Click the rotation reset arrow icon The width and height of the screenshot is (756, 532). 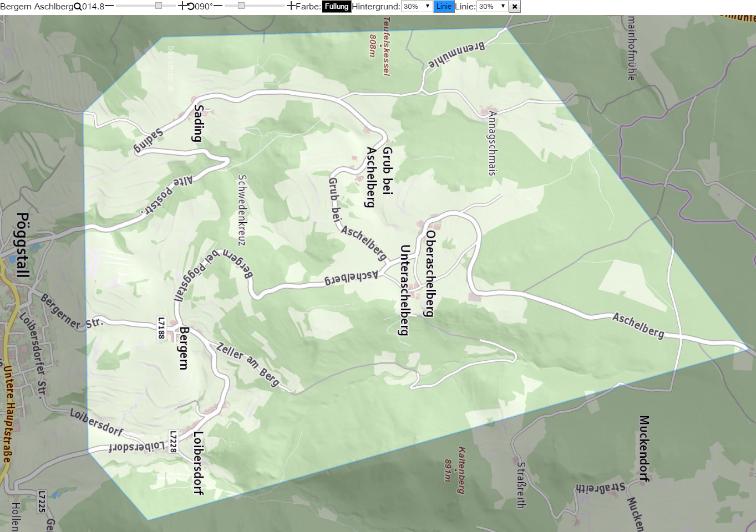(x=191, y=7)
